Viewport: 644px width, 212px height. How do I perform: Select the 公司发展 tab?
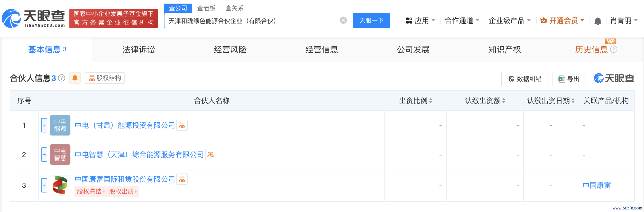413,49
